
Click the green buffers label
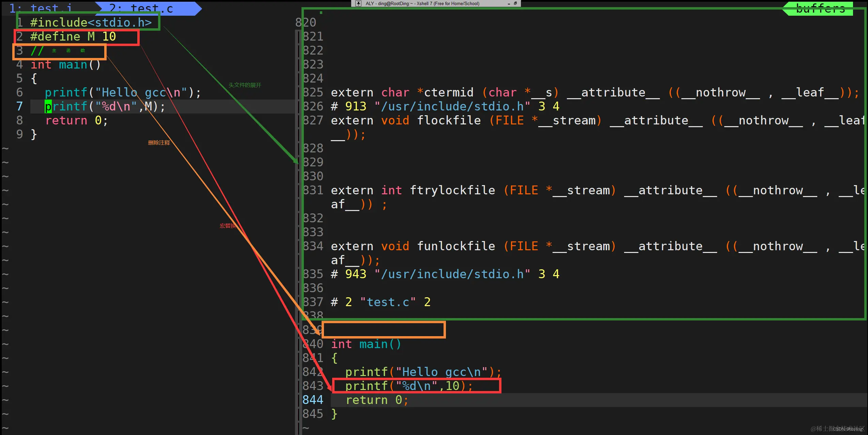(x=820, y=8)
